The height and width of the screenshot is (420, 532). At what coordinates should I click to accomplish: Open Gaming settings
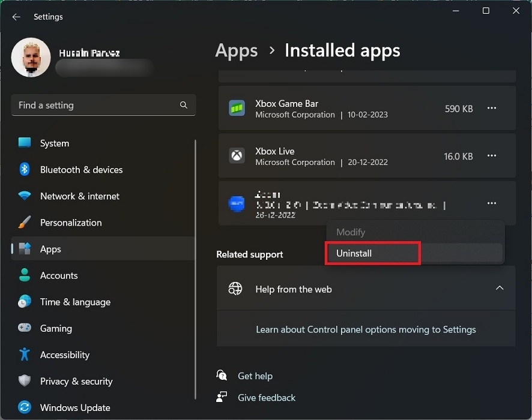click(x=56, y=328)
